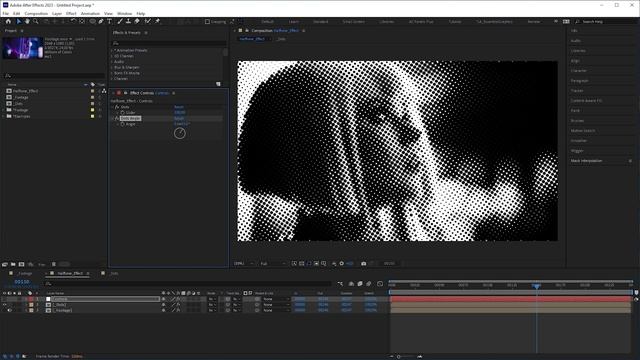
Task: Switch to the _Dots timeline tab
Action: point(114,273)
